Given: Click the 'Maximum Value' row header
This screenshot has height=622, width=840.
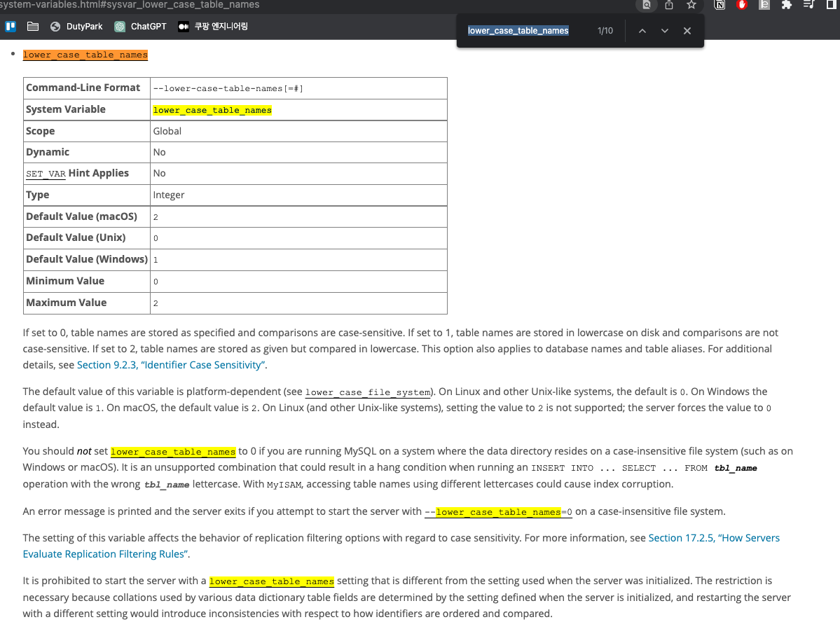Looking at the screenshot, I should [87, 303].
